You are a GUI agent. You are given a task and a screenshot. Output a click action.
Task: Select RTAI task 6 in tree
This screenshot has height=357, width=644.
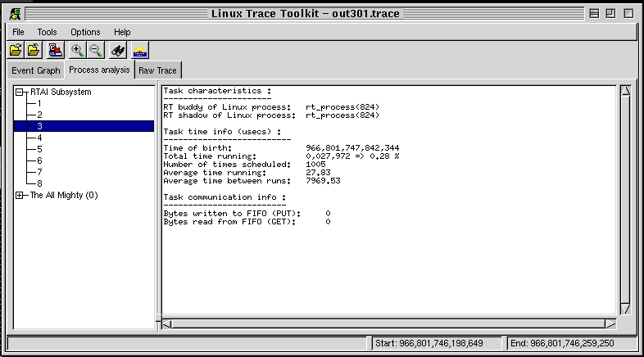(x=39, y=160)
